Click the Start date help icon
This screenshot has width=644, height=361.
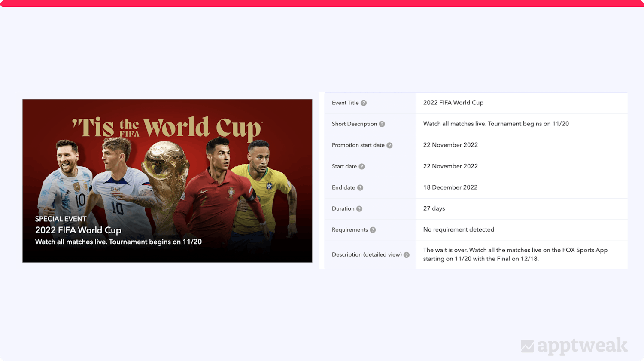click(362, 166)
